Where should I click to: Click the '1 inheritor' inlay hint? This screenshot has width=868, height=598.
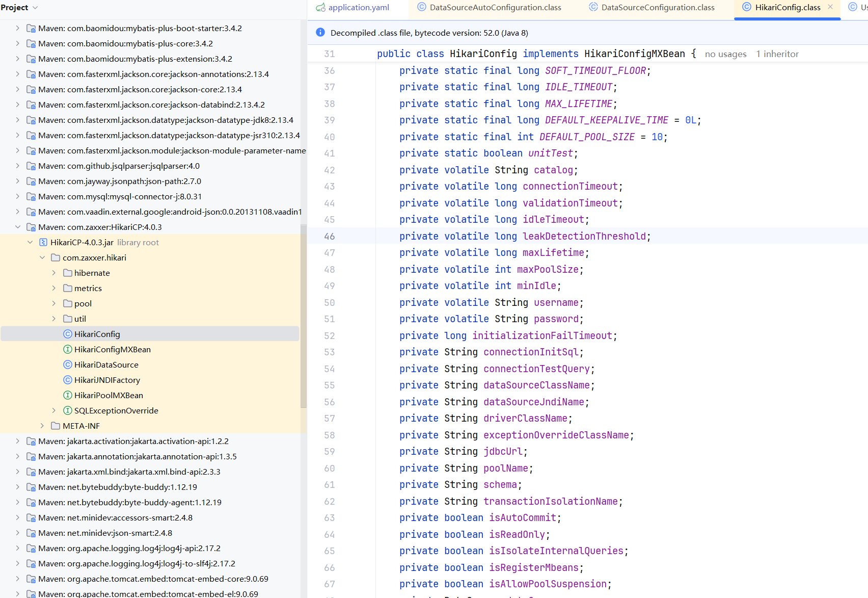click(777, 54)
